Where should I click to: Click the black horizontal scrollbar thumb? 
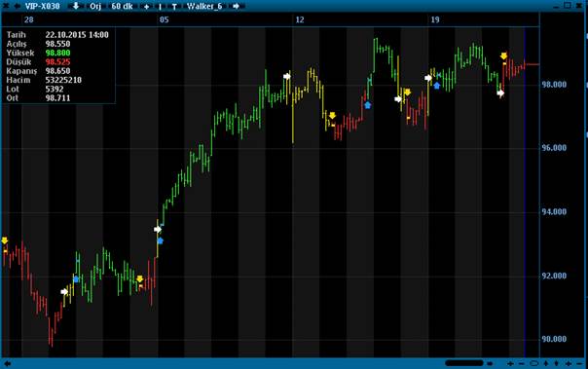[x=464, y=363]
